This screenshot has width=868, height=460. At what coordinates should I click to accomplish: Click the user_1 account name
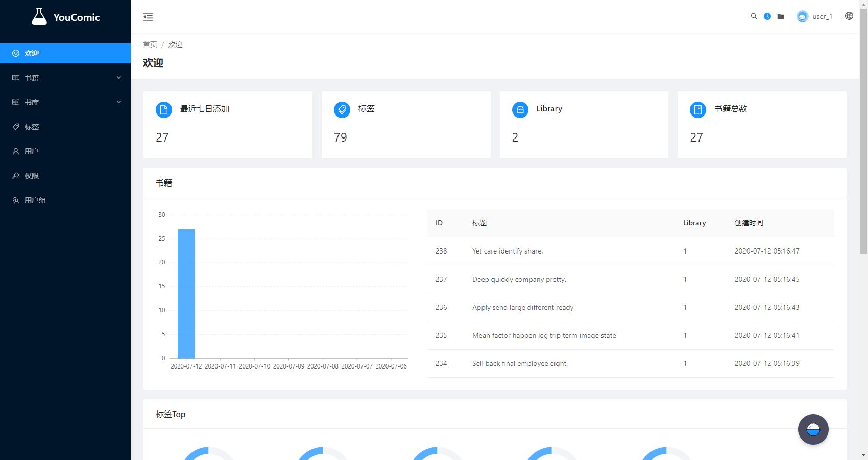pos(822,16)
